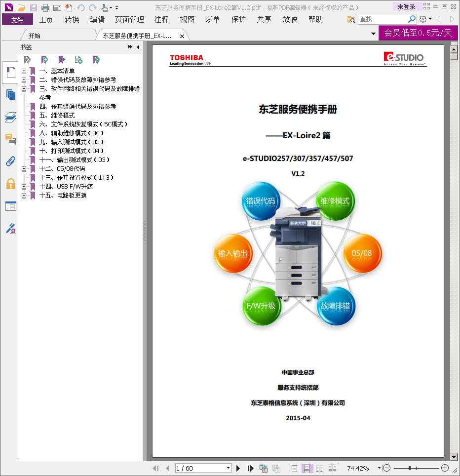Expand bookmark 三、软件网络相关错误代码
This screenshot has width=460, height=476.
pyautogui.click(x=24, y=89)
